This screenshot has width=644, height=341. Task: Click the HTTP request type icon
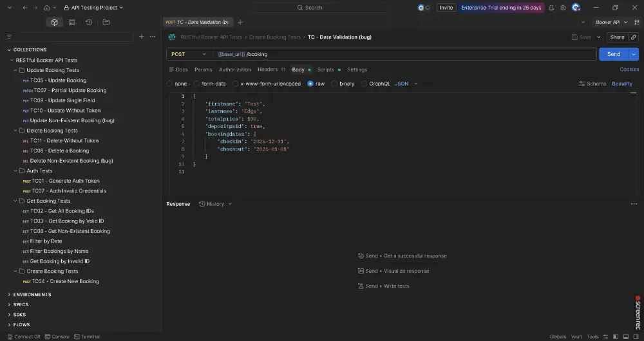tap(172, 37)
